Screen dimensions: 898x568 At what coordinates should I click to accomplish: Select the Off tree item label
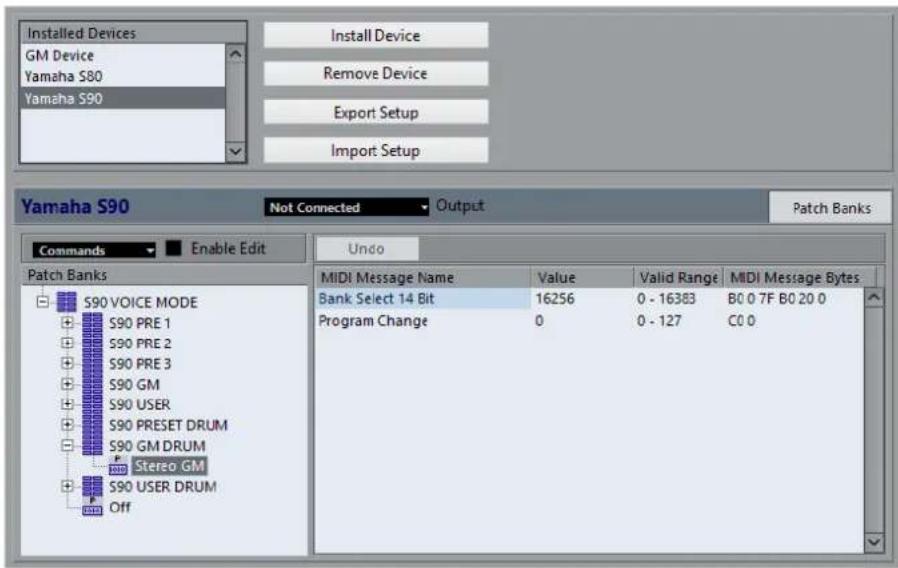coord(120,507)
